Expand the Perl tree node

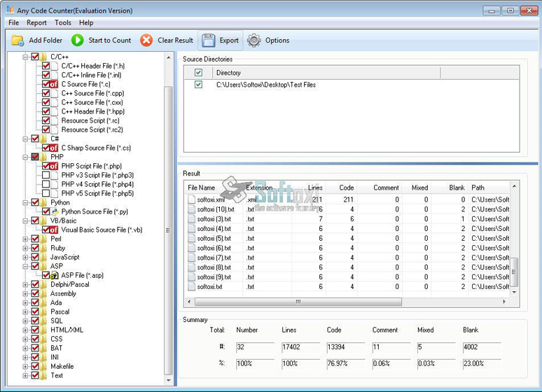pyautogui.click(x=26, y=239)
